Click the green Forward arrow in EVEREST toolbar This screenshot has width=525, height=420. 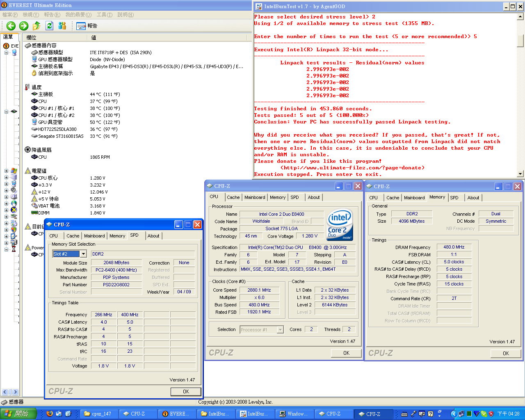point(24,26)
